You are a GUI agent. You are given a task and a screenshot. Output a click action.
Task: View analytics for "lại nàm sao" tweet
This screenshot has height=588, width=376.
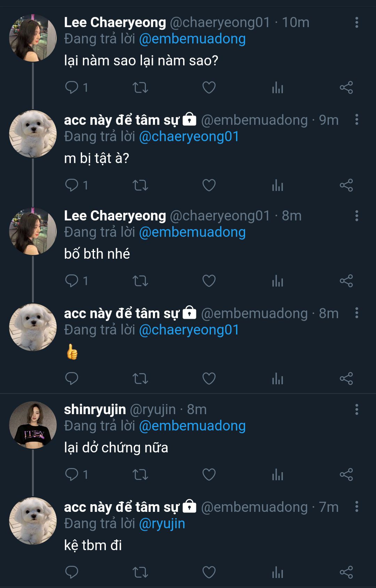(277, 87)
